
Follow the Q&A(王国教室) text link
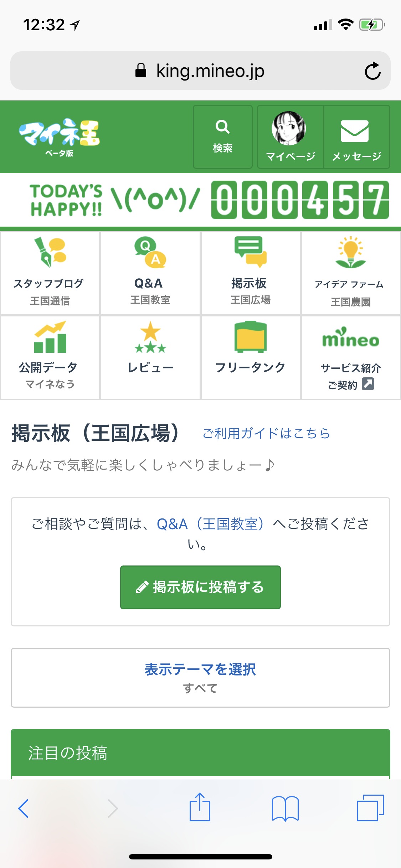pos(210,524)
